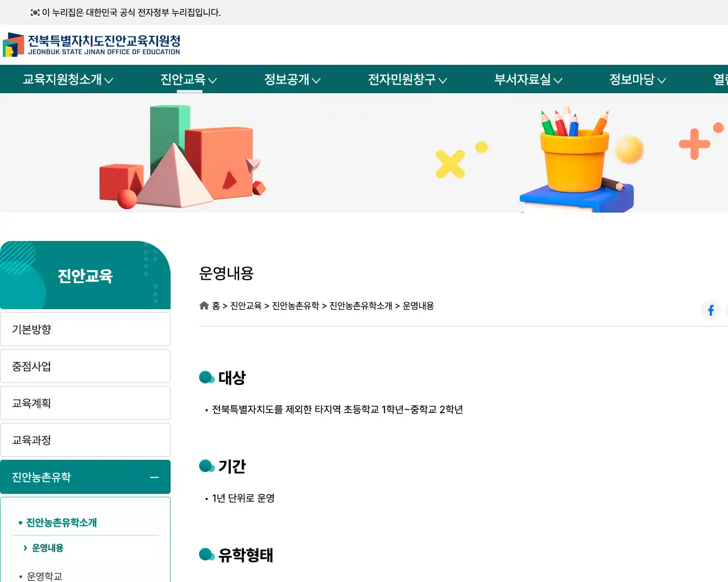Expand the 부서자료실 dropdown
The width and height of the screenshot is (728, 582).
pos(526,80)
